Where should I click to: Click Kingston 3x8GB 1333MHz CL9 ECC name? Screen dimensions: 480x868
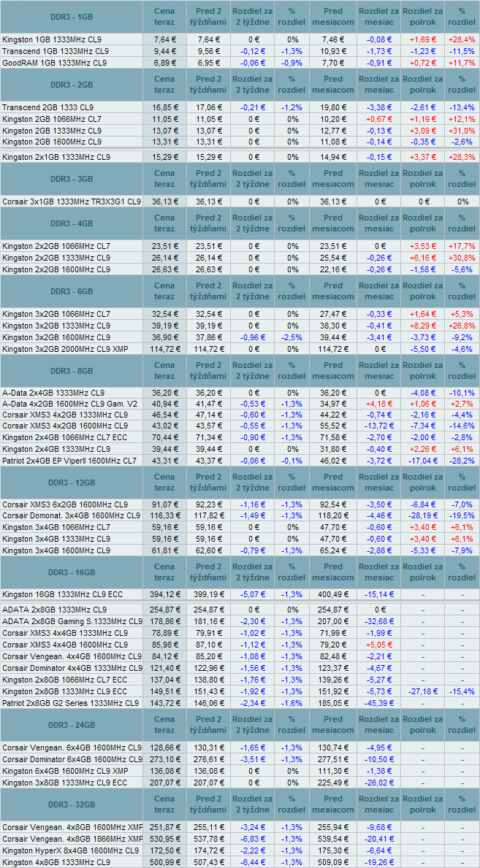point(64,782)
